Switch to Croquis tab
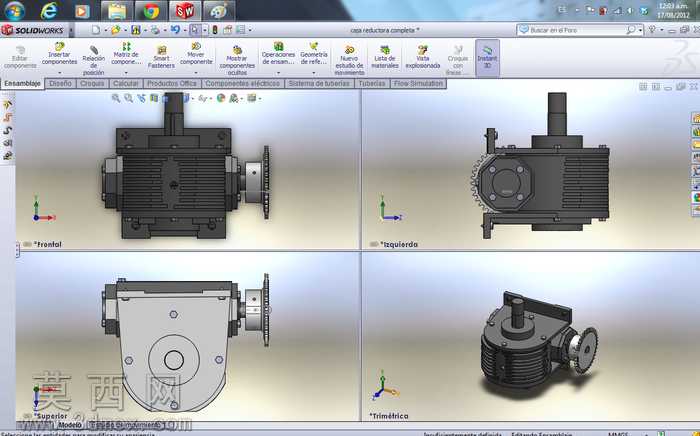700x436 pixels. click(x=92, y=83)
